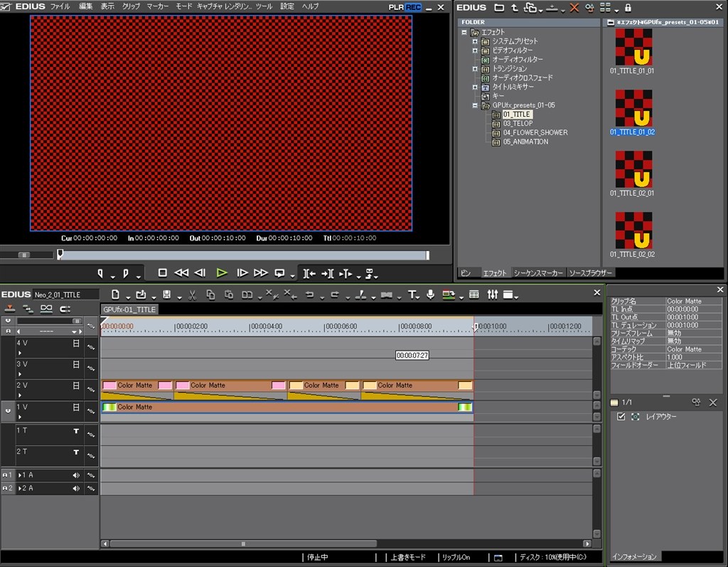Screen dimensions: 728x567
Task: Expand the システムプリセット folder
Action: (475, 41)
